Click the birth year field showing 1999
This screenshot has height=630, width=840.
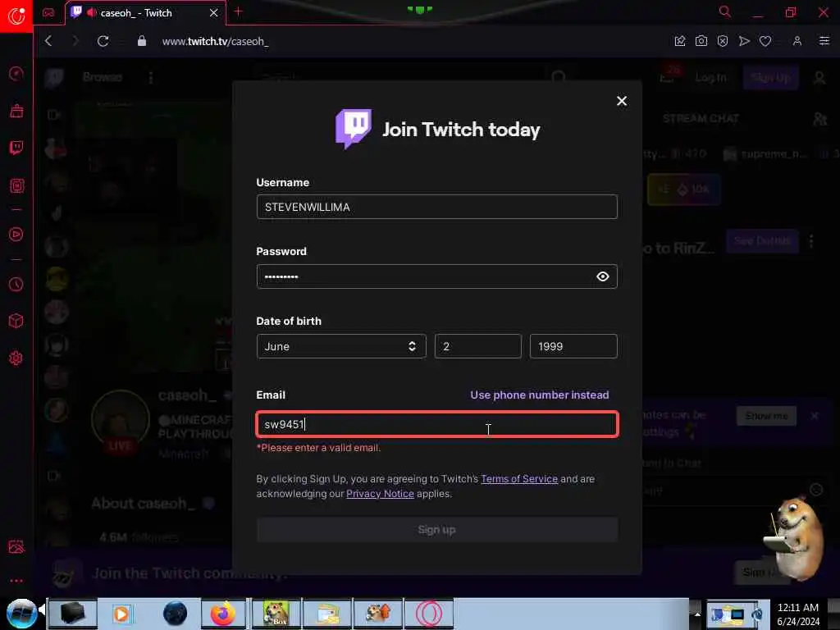pos(573,346)
